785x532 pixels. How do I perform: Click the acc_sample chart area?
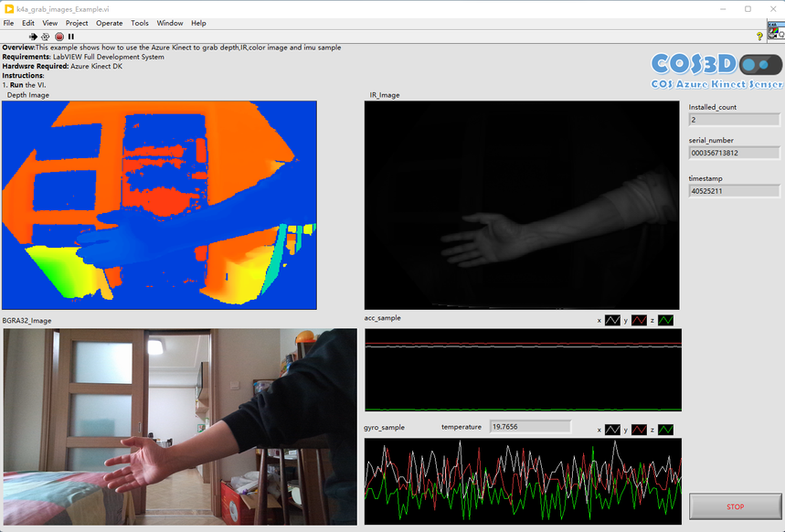tap(523, 369)
